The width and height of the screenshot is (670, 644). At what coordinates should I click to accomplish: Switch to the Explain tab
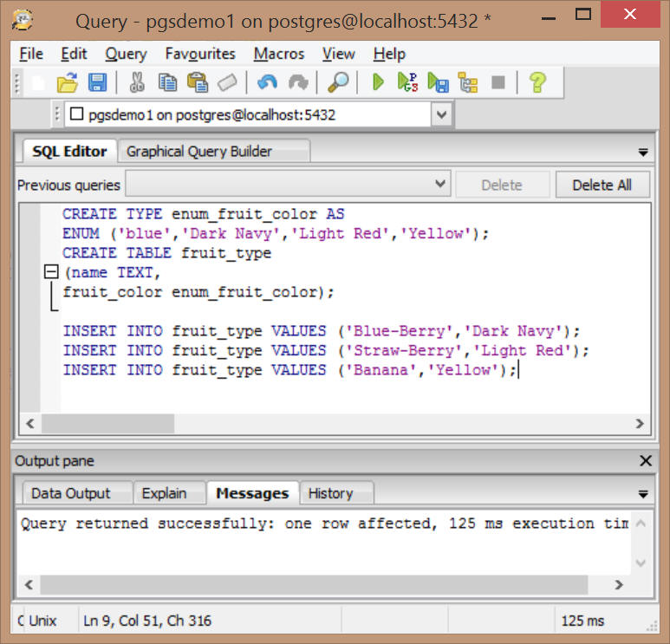169,493
